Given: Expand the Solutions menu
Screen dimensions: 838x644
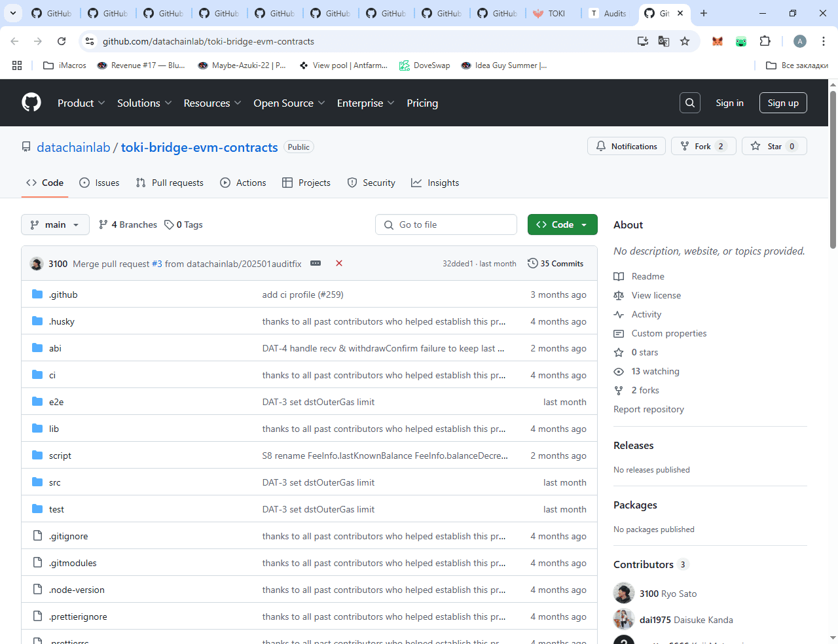Looking at the screenshot, I should [144, 103].
